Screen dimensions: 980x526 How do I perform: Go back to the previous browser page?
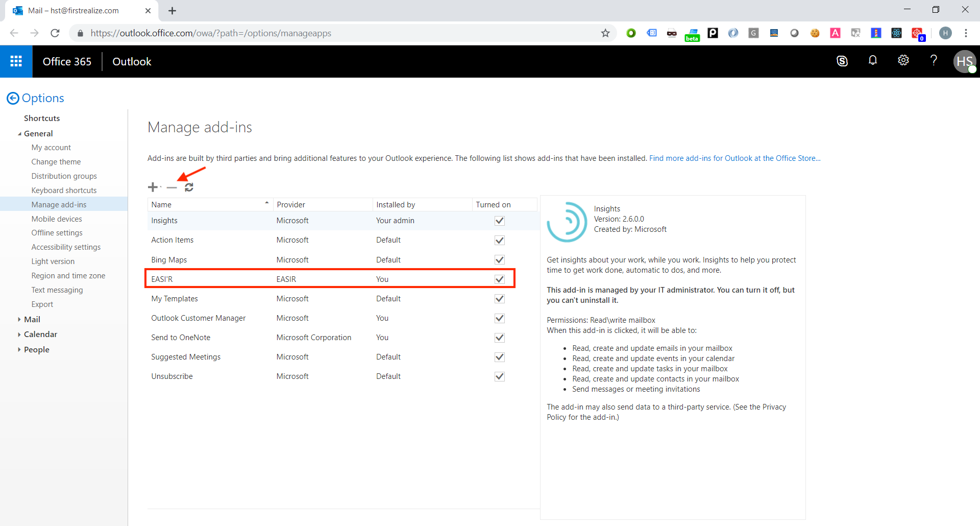point(14,33)
